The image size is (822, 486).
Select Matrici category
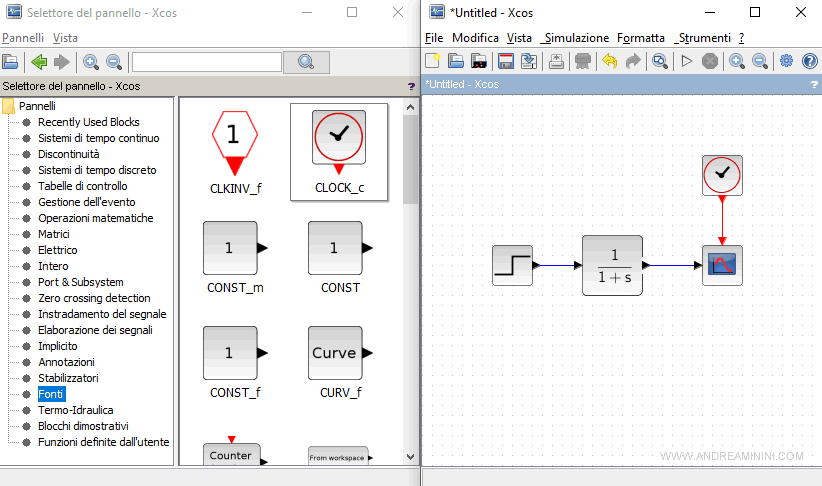click(53, 234)
